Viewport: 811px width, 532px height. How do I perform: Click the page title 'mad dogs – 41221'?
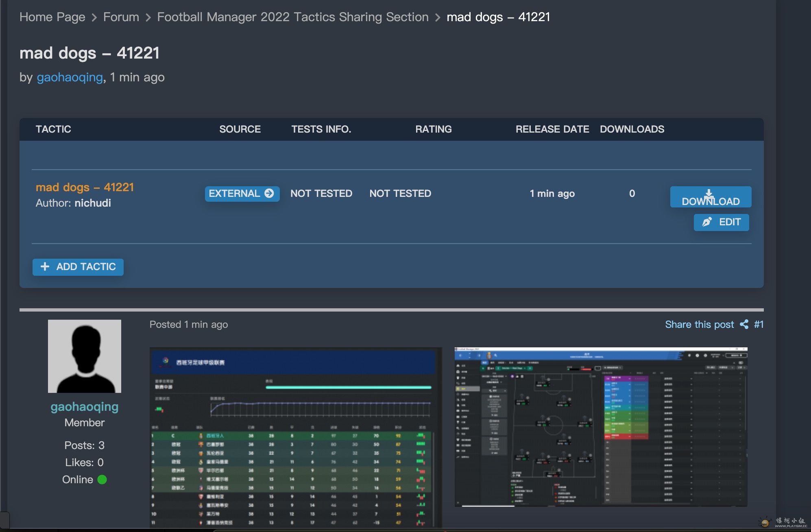click(89, 53)
